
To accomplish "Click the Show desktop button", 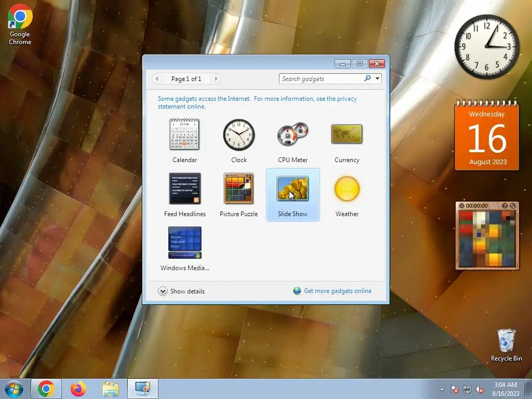I will pos(528,389).
